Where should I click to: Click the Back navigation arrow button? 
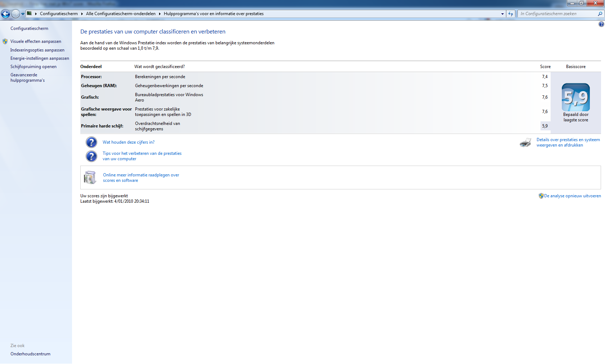[5, 14]
